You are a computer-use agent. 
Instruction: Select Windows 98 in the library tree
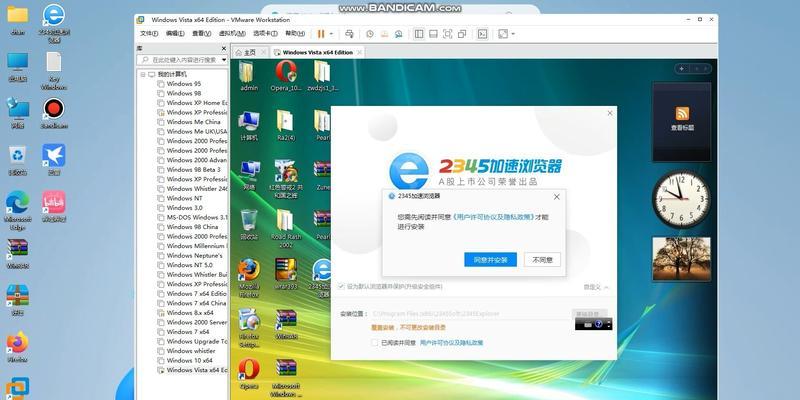pyautogui.click(x=184, y=93)
